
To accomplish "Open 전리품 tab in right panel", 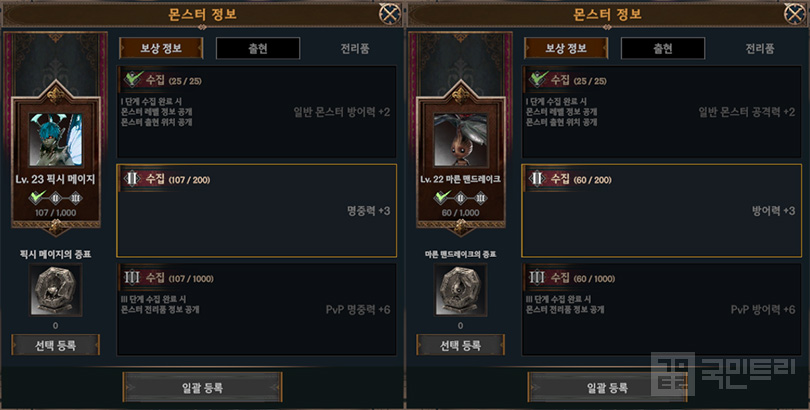I will [x=759, y=49].
